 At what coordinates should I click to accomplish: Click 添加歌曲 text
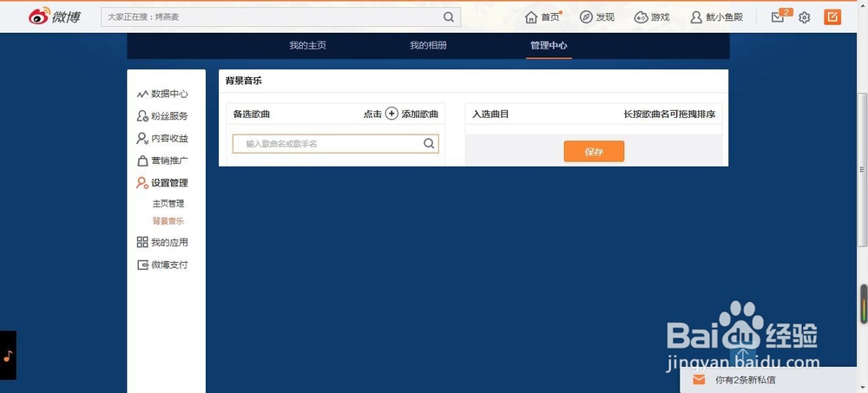pos(419,114)
